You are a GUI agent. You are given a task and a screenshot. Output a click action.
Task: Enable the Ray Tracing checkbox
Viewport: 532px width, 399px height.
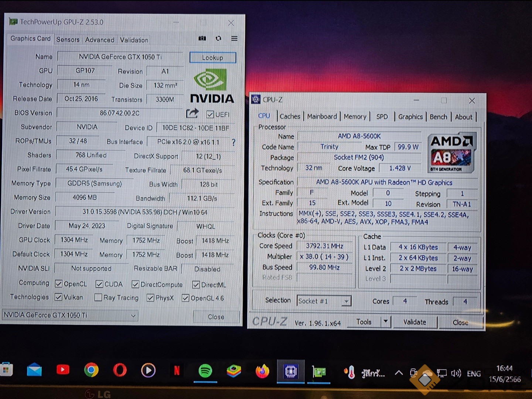click(98, 298)
